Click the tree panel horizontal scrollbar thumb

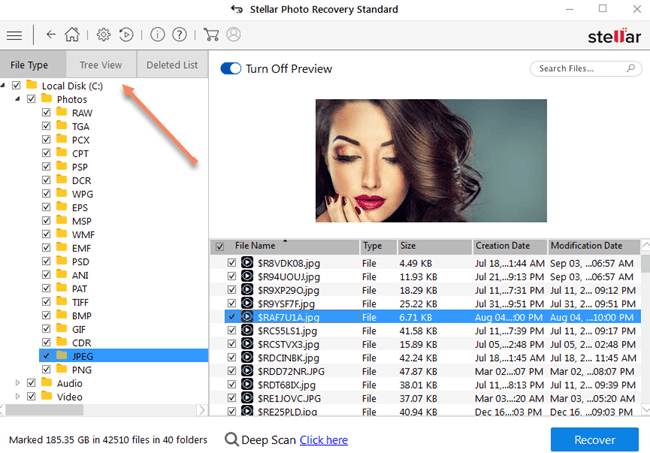coord(44,410)
